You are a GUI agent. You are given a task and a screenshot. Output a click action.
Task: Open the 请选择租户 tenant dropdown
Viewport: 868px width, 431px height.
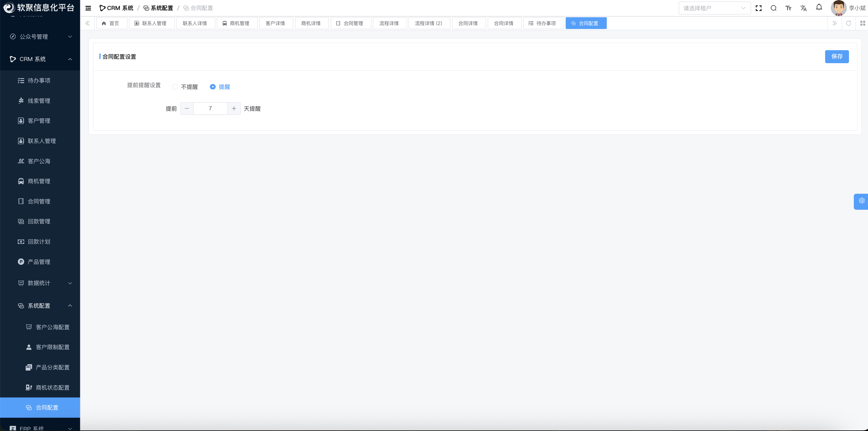pos(714,8)
